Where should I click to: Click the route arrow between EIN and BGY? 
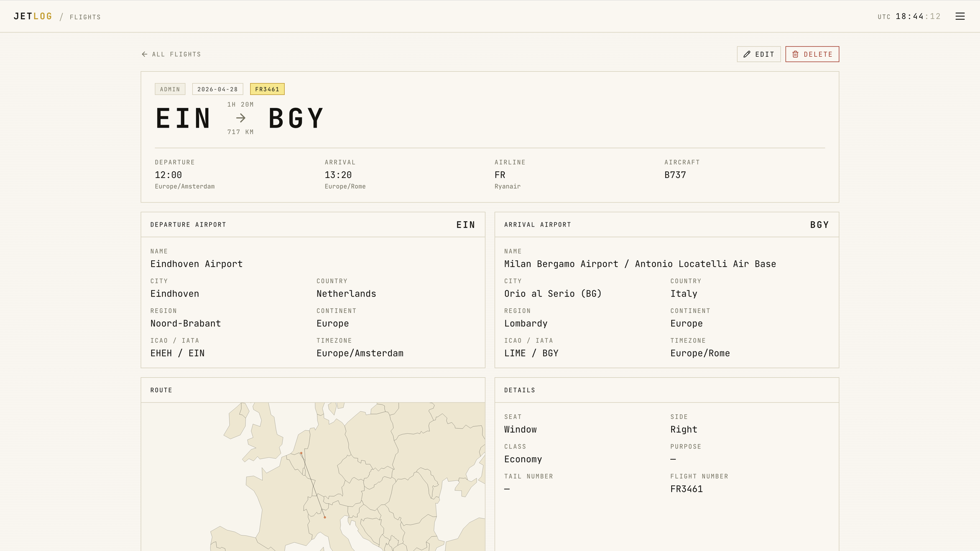click(241, 118)
